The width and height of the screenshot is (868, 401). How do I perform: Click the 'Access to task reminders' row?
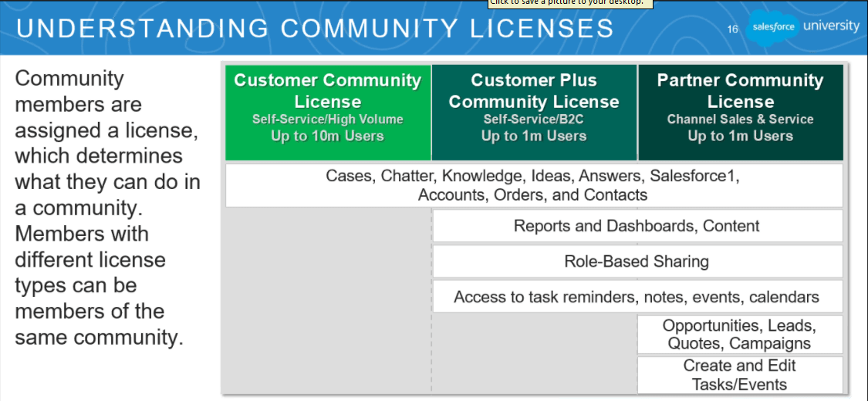pos(638,296)
